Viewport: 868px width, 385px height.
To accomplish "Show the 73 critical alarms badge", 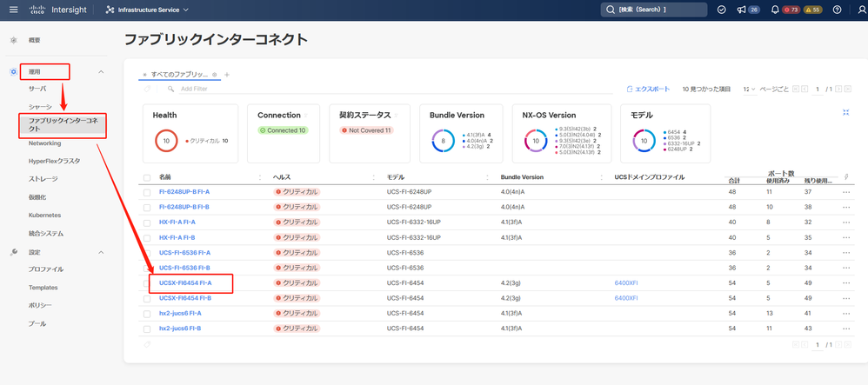I will tap(791, 10).
